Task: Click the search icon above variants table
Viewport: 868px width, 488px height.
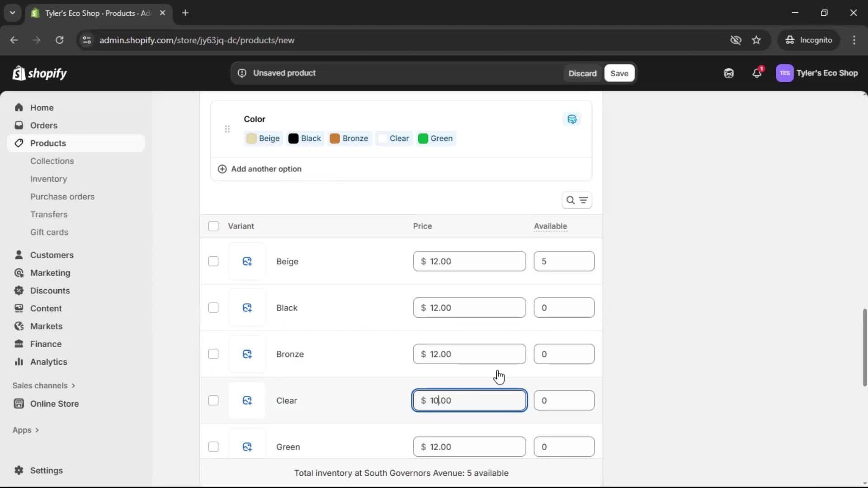Action: point(570,200)
